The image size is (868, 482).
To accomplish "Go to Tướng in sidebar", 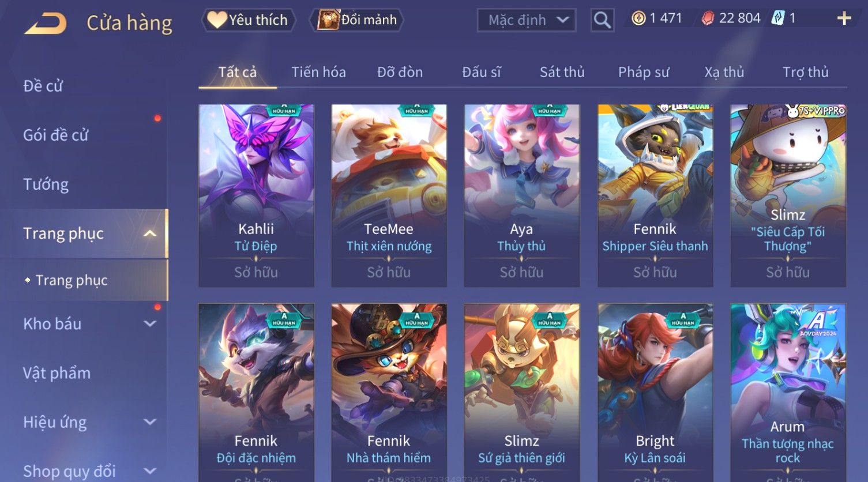I will coord(46,184).
